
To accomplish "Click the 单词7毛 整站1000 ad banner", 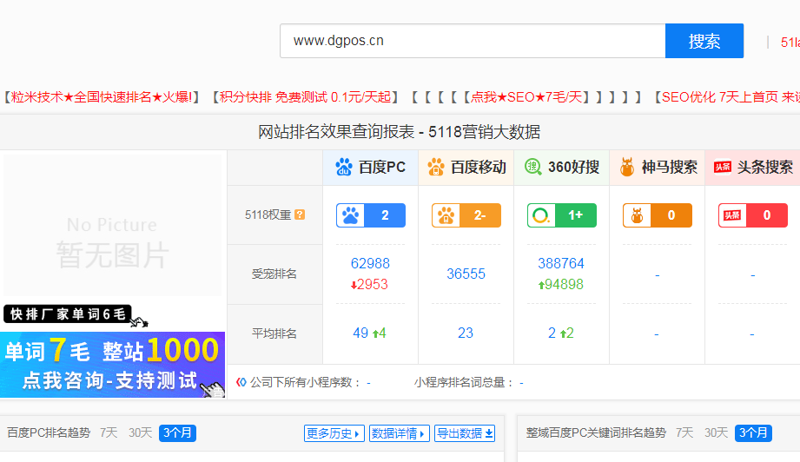I will tap(112, 364).
